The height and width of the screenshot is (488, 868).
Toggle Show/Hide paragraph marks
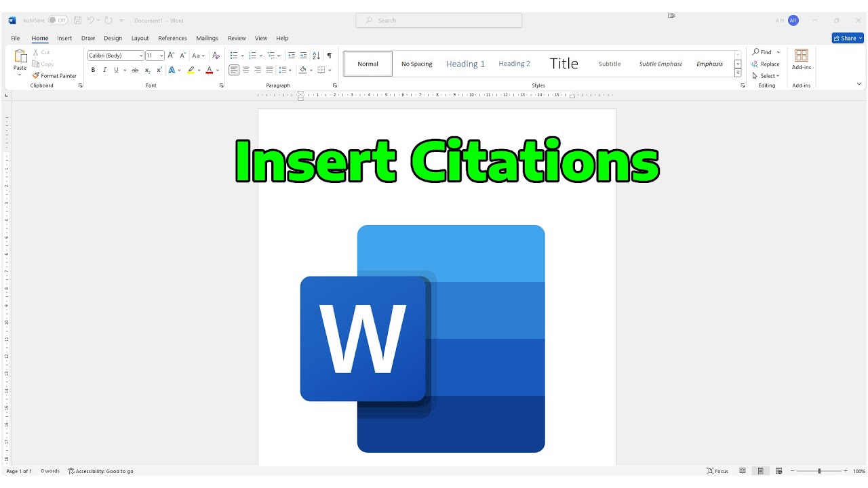pyautogui.click(x=330, y=56)
